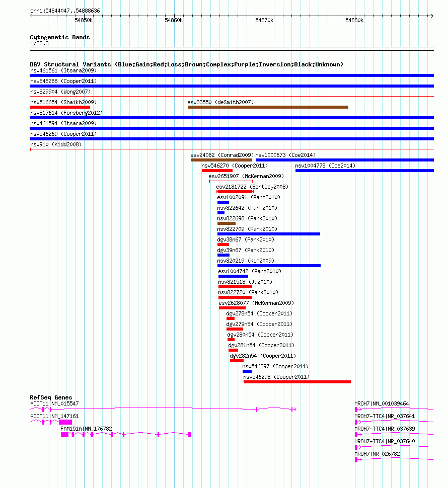Click the RefSeq Genes track title
448x488 pixels.
coord(51,397)
